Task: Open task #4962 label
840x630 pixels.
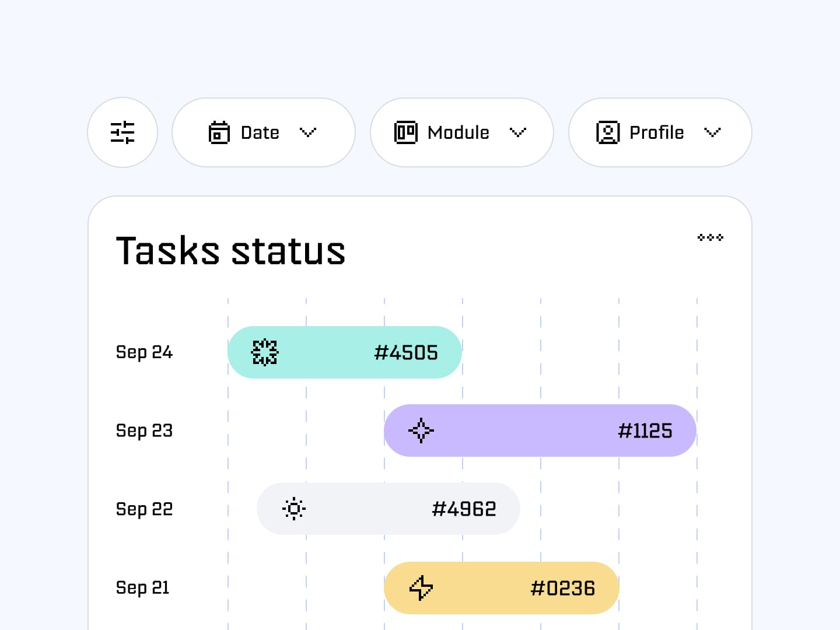Action: pos(464,509)
